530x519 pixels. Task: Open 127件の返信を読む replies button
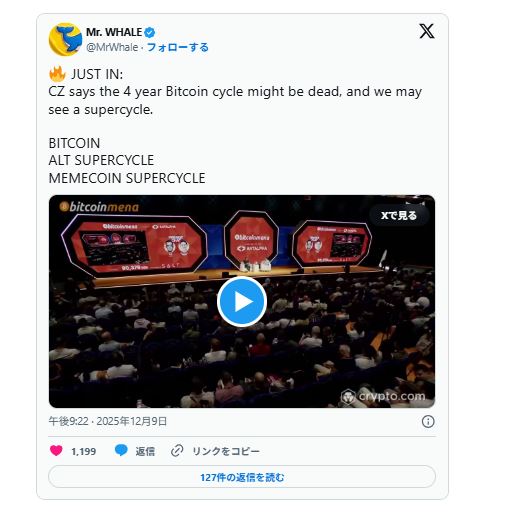tap(242, 477)
